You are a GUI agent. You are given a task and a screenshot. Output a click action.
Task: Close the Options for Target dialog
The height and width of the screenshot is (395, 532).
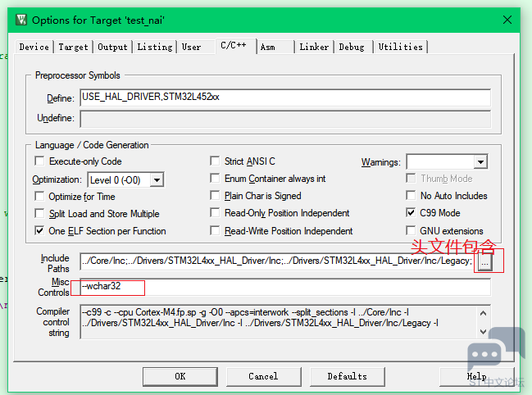507,20
